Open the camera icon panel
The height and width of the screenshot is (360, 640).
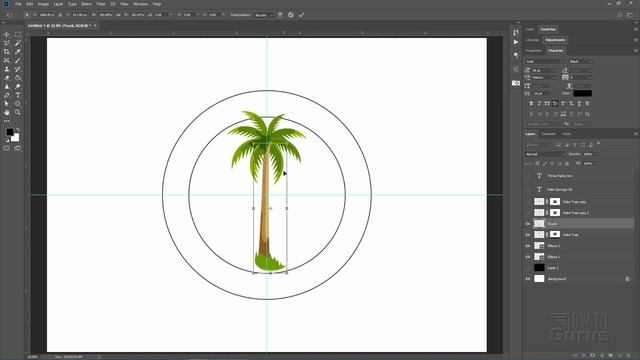point(516,83)
